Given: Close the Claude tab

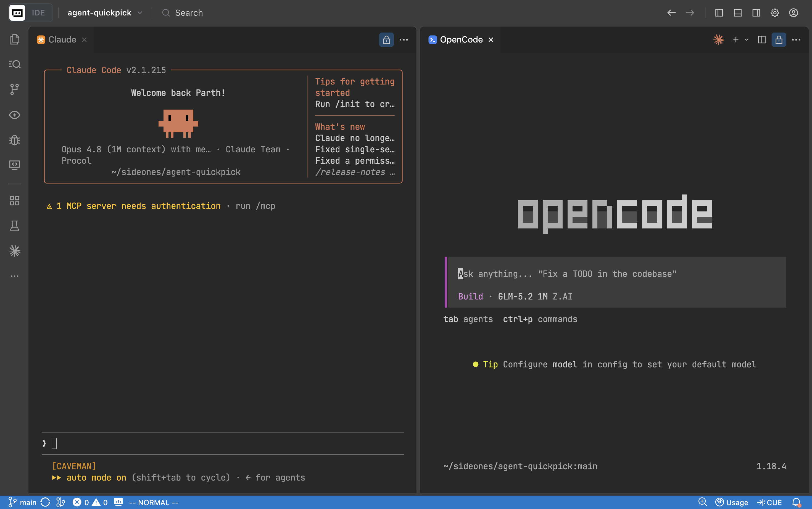Looking at the screenshot, I should coord(84,40).
